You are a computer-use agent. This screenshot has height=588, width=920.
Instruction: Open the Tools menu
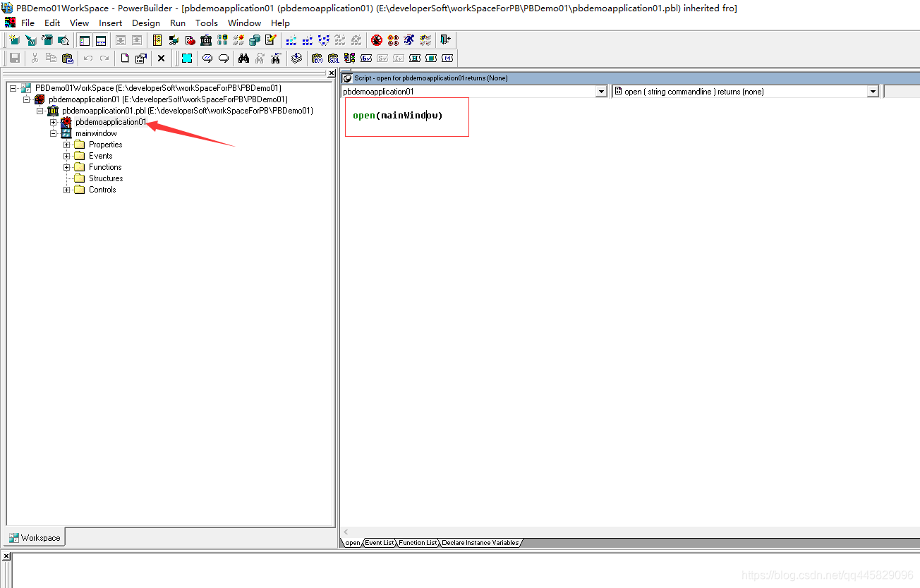point(207,23)
